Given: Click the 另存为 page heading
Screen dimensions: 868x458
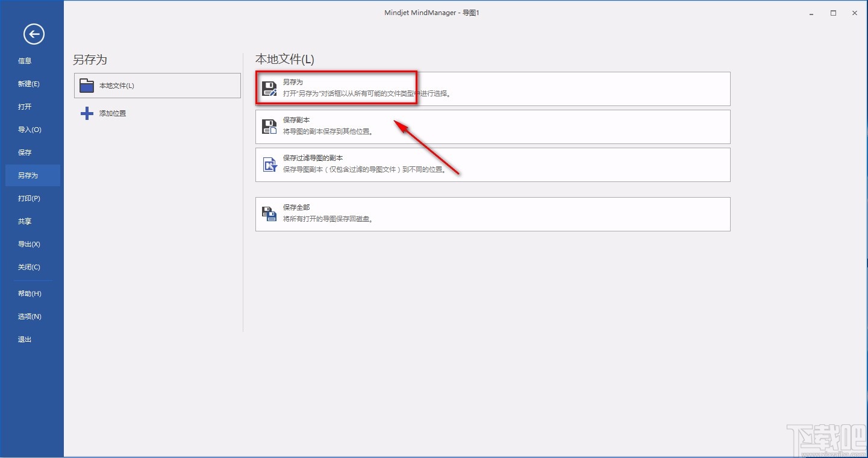Looking at the screenshot, I should tap(90, 60).
